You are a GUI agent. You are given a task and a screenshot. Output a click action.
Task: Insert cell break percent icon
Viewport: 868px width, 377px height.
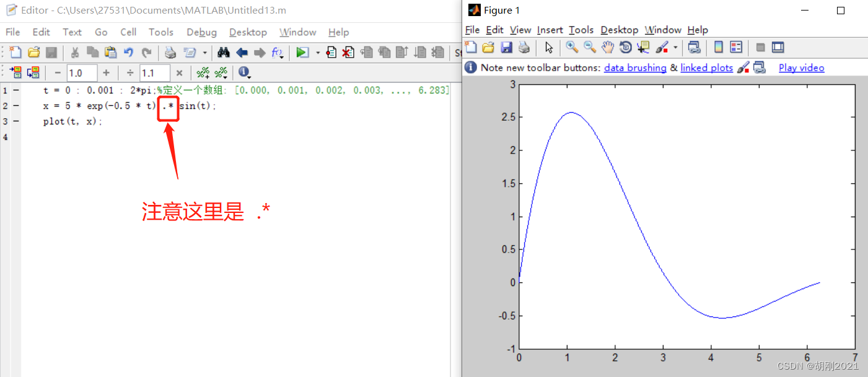(203, 73)
